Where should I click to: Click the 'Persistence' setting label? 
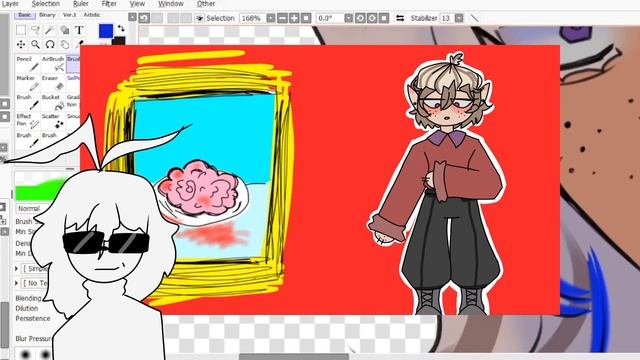pos(33,318)
